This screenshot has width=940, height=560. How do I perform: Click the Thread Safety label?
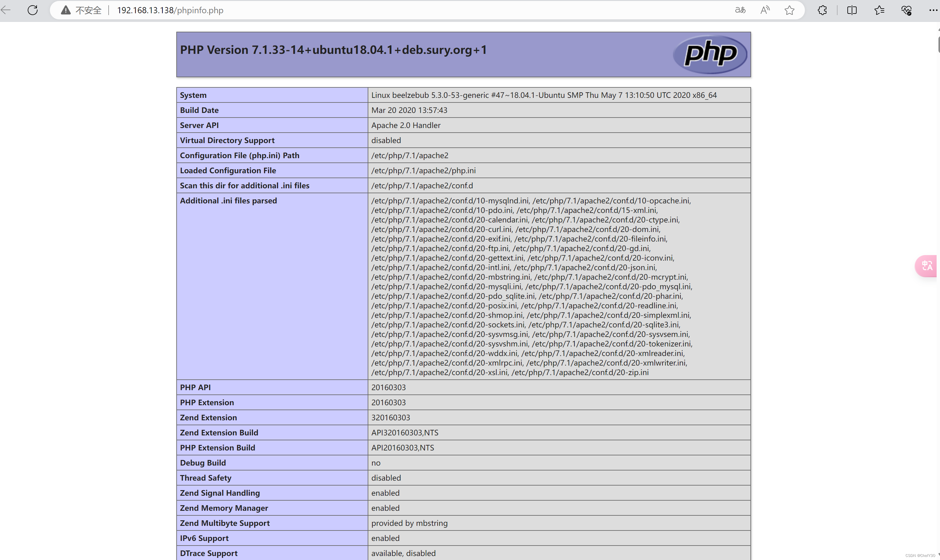click(206, 478)
